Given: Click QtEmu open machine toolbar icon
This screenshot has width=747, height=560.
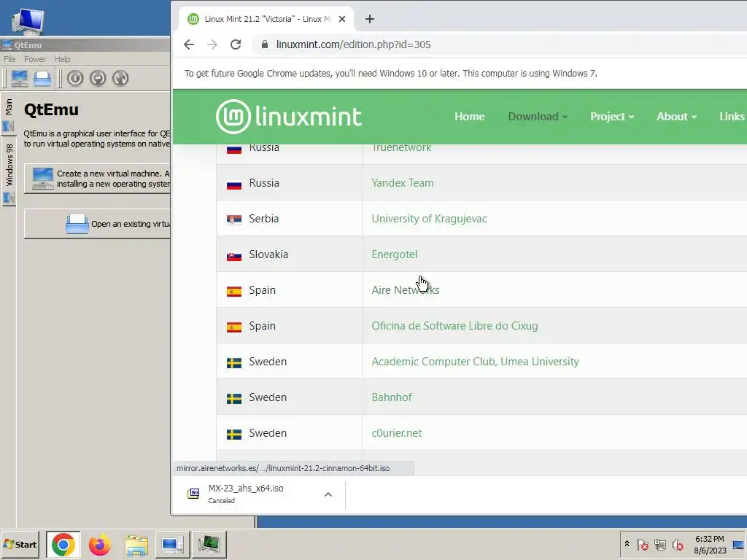Looking at the screenshot, I should [42, 78].
